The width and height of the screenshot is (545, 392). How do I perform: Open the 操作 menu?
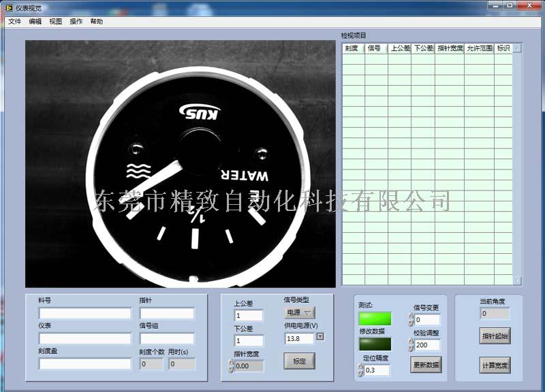point(76,22)
